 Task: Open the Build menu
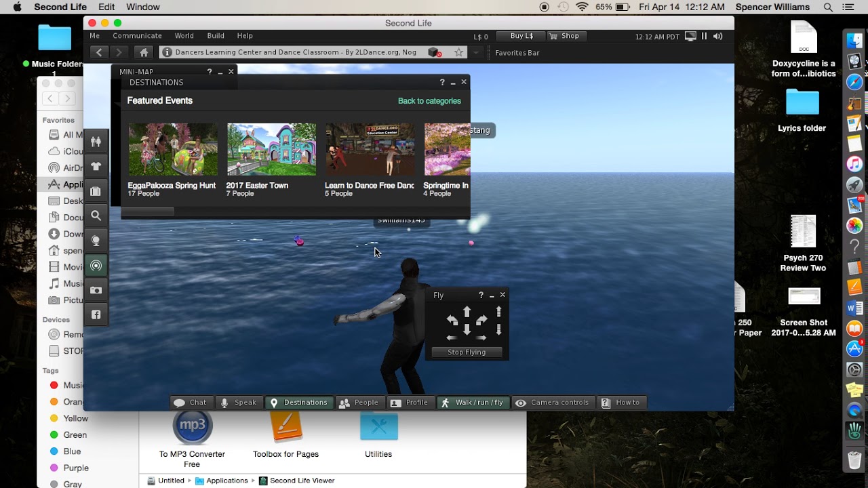pyautogui.click(x=216, y=36)
